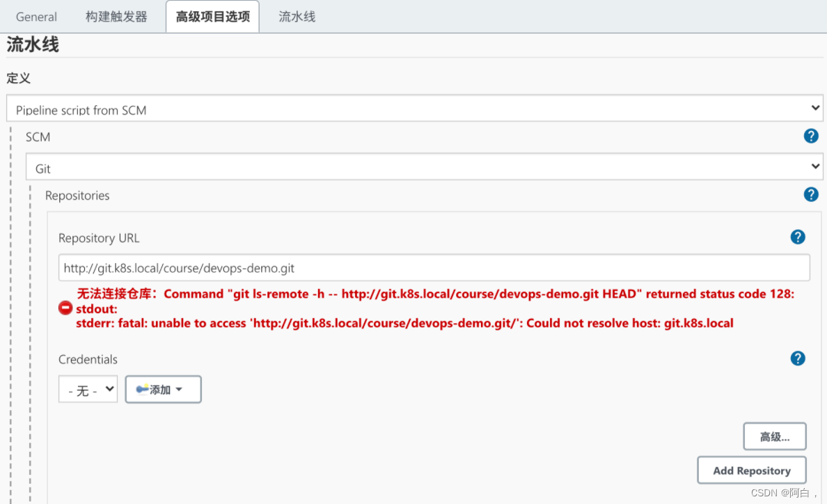Open the Git SCM type dropdown
The width and height of the screenshot is (827, 504).
click(424, 167)
